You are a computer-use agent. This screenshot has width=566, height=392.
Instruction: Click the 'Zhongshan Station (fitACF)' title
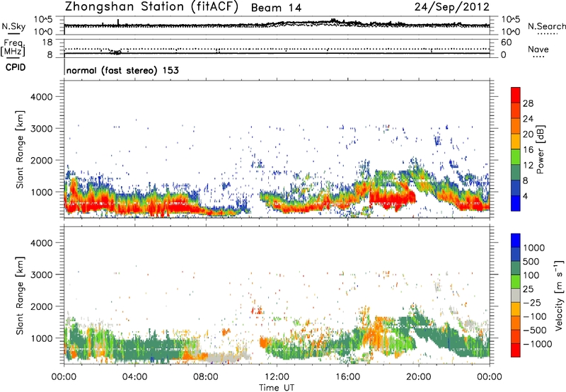click(x=152, y=7)
